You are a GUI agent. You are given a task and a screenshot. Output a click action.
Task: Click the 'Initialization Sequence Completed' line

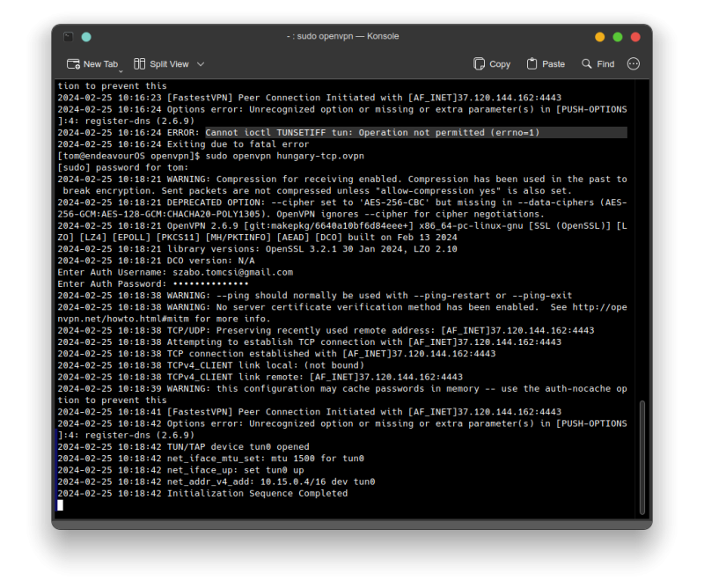[x=202, y=493]
